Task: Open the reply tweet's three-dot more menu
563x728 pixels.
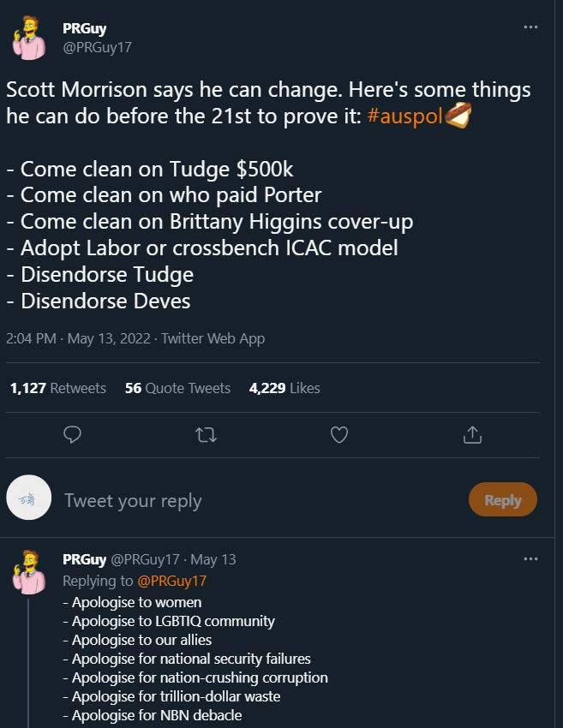Action: pyautogui.click(x=530, y=559)
